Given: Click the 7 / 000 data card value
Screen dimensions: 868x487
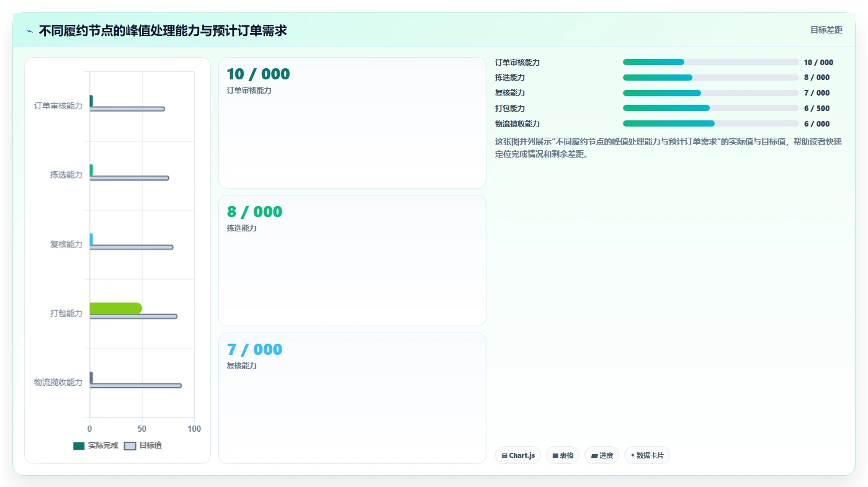Looking at the screenshot, I should point(254,349).
